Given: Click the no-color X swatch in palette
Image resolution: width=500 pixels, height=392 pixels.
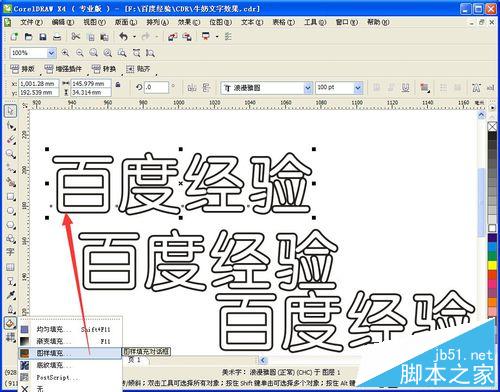Looking at the screenshot, I should pyautogui.click(x=492, y=126).
